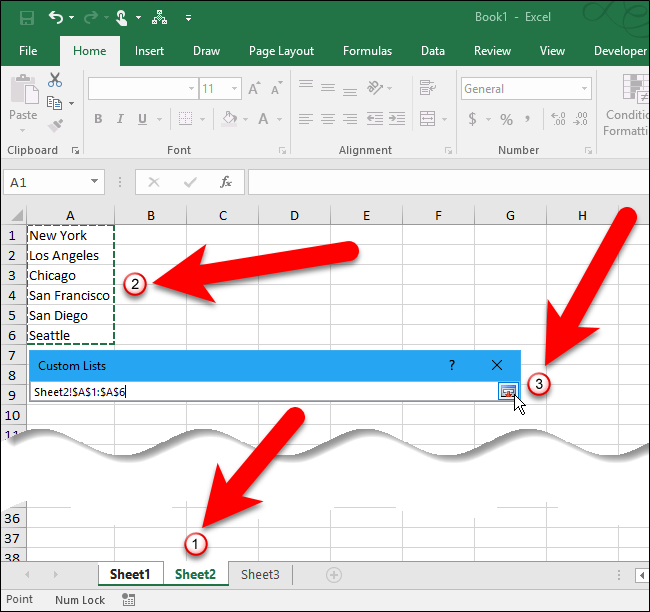Switch to the Page Layout tab
650x612 pixels.
[x=281, y=51]
